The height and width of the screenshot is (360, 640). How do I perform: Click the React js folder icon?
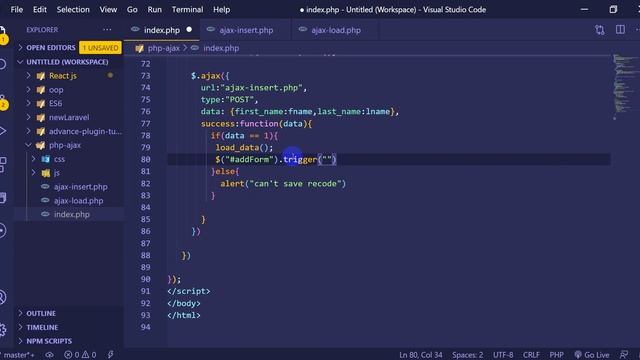coord(40,76)
